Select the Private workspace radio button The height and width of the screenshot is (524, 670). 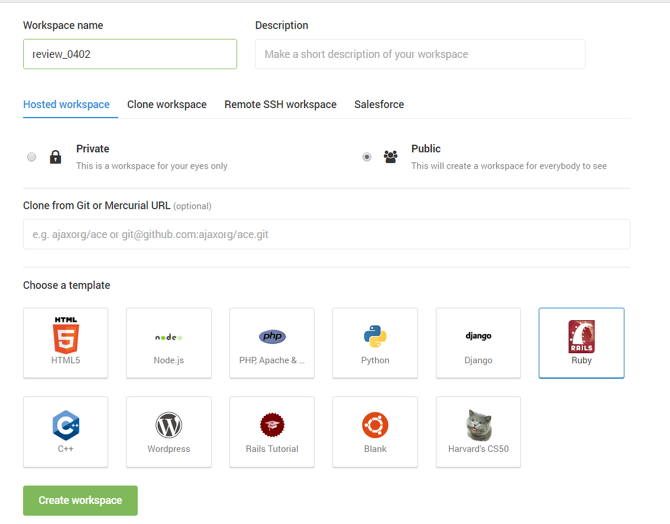pos(32,157)
